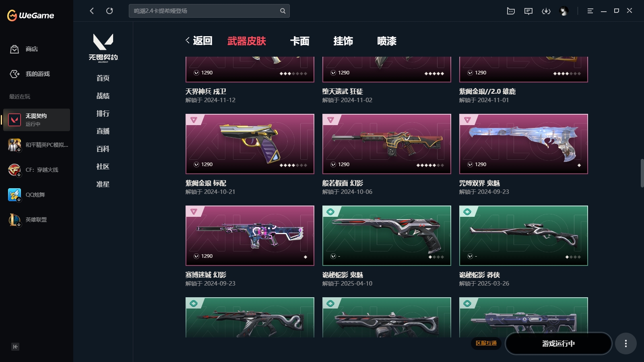Open 战绩 in the Valorant menu
644x362 pixels.
(x=103, y=96)
